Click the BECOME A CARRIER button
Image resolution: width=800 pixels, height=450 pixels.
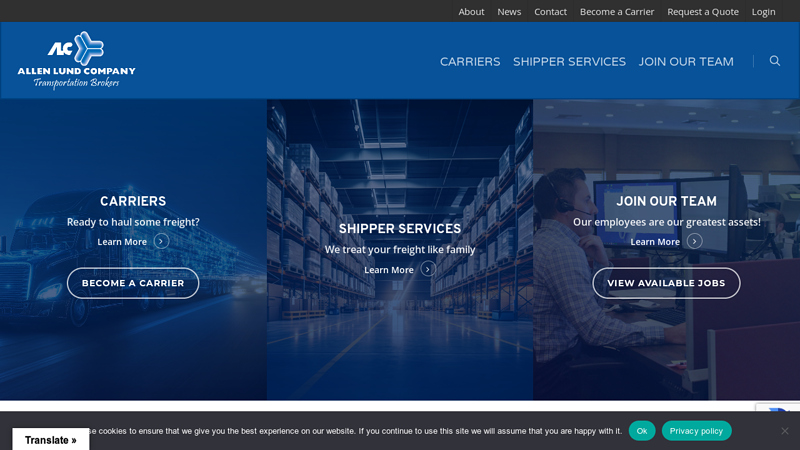click(133, 283)
